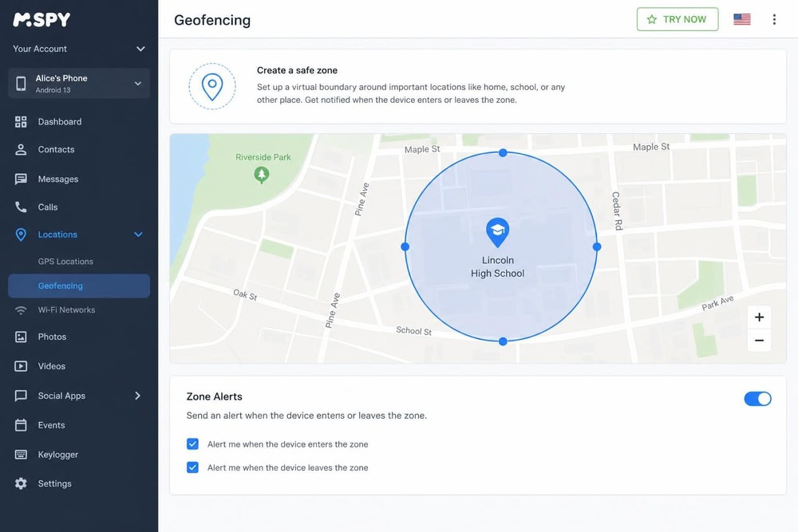Click the Events calendar icon
Viewport: 798px width, 532px height.
pyautogui.click(x=21, y=425)
